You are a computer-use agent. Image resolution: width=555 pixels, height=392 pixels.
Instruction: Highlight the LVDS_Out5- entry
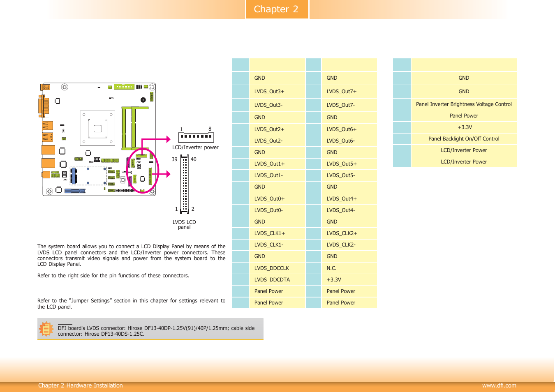click(349, 175)
